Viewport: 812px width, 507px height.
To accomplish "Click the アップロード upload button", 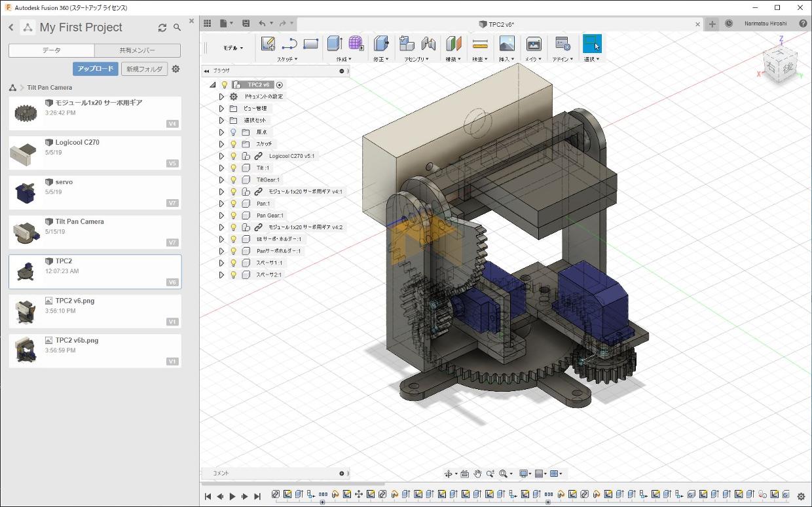I will [95, 69].
